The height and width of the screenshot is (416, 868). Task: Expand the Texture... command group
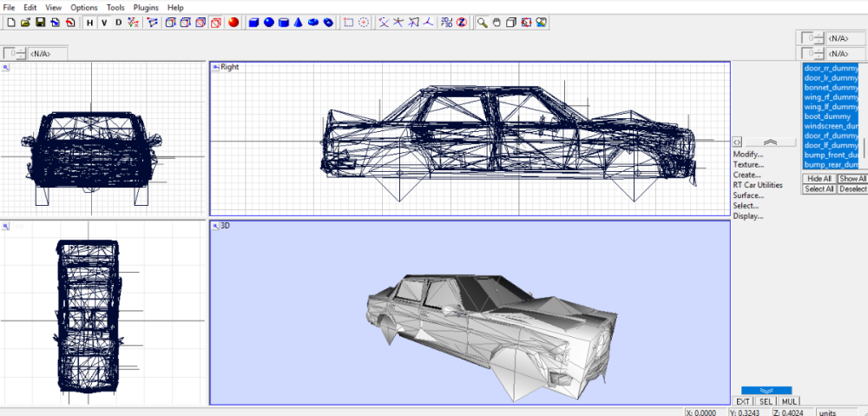[x=748, y=164]
